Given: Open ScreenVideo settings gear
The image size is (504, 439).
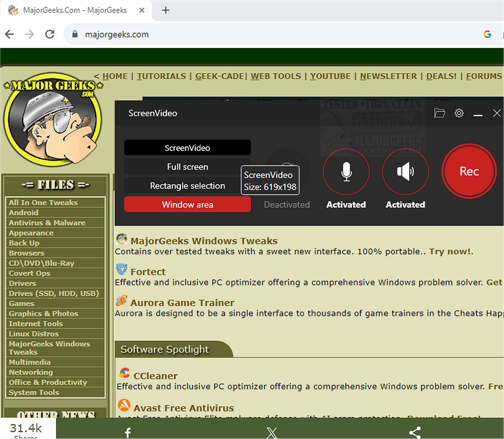Looking at the screenshot, I should click(459, 113).
